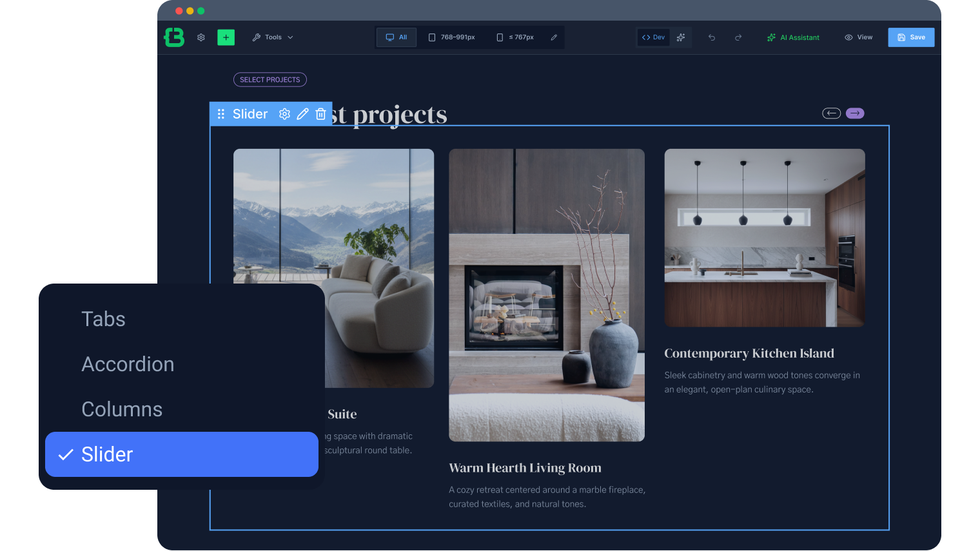Select the All devices breakpoint
980x551 pixels.
[397, 37]
